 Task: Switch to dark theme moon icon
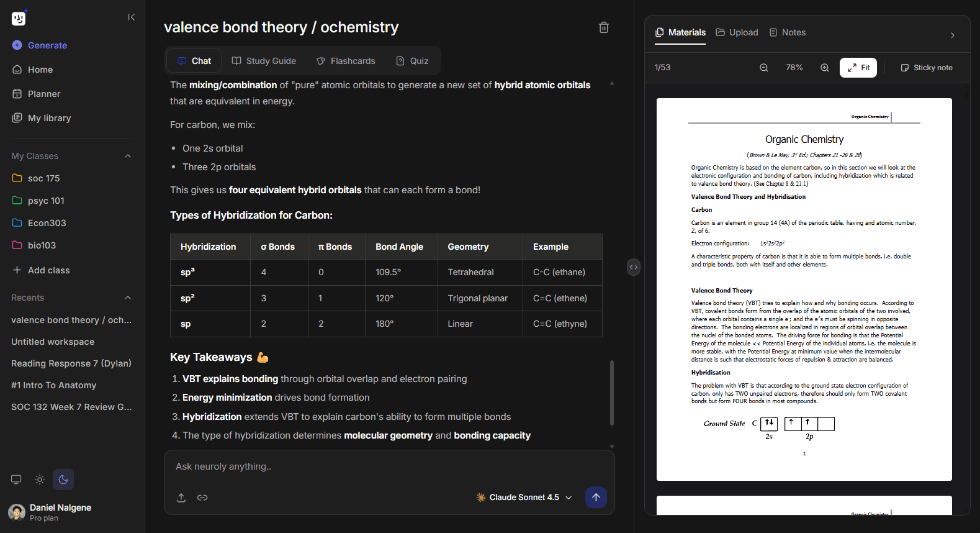pos(63,480)
